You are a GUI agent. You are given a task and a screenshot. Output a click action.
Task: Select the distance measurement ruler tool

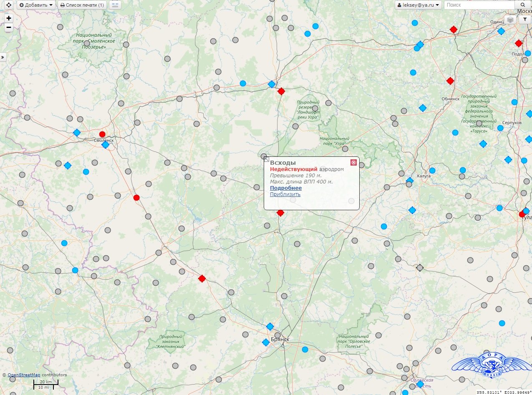pyautogui.click(x=115, y=5)
